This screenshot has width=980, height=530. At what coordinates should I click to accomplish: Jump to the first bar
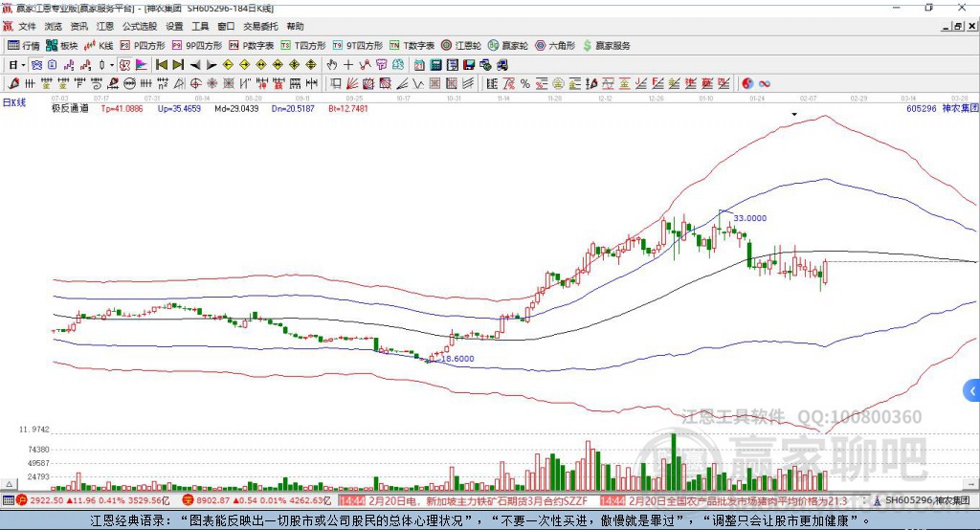point(161,65)
